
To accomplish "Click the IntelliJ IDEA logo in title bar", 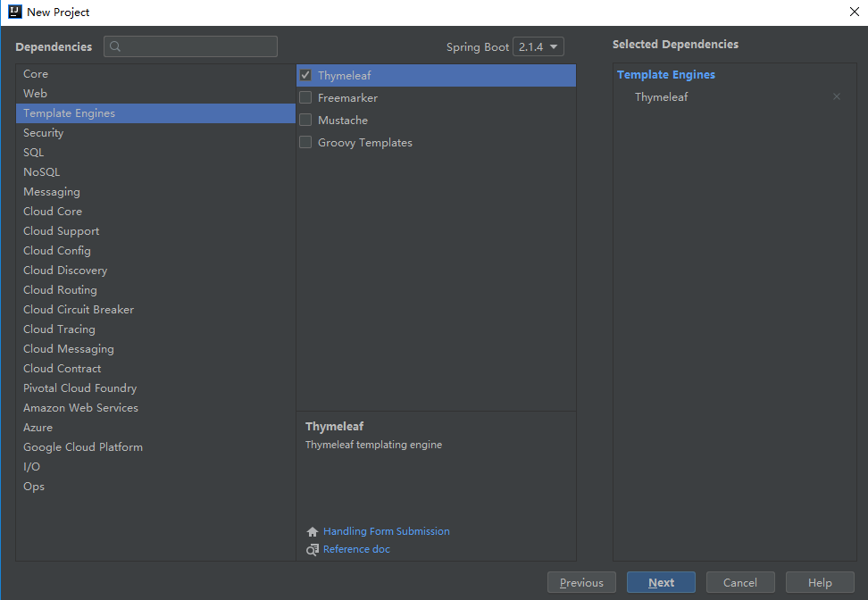I will pyautogui.click(x=14, y=12).
